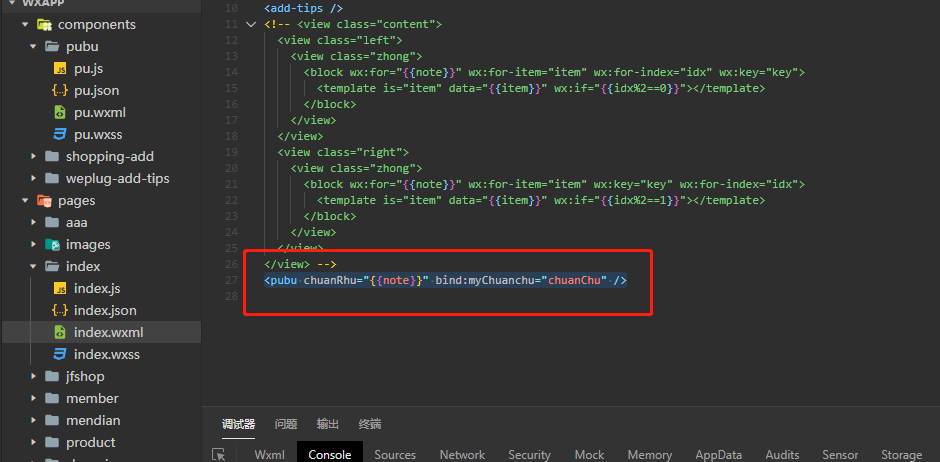
Task: Click the weplug-add-tips folder icon
Action: [52, 179]
